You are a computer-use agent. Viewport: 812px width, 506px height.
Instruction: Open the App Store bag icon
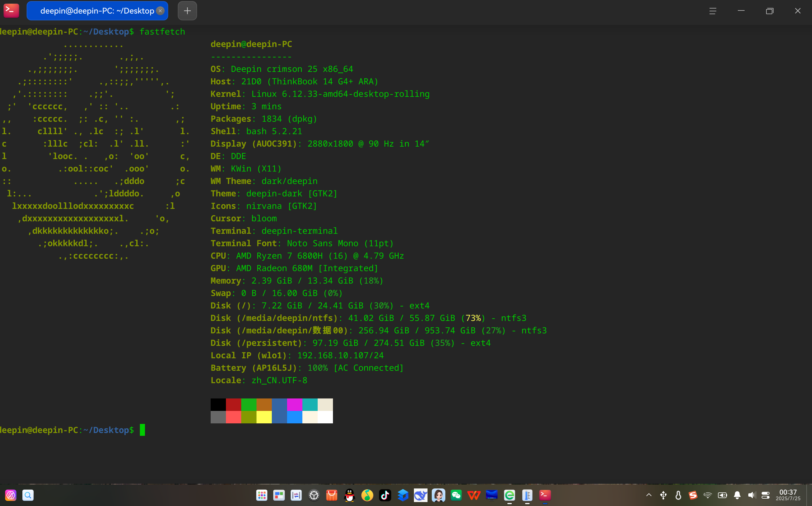click(x=331, y=495)
